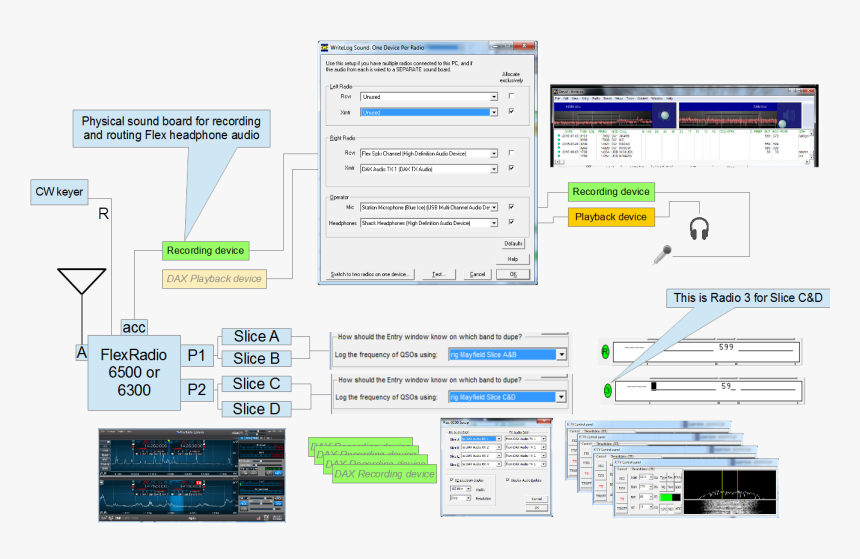Viewport: 860px width, 559px height.
Task: Check Allocate exclusively for Right Radio Rcvr
Action: click(x=511, y=153)
